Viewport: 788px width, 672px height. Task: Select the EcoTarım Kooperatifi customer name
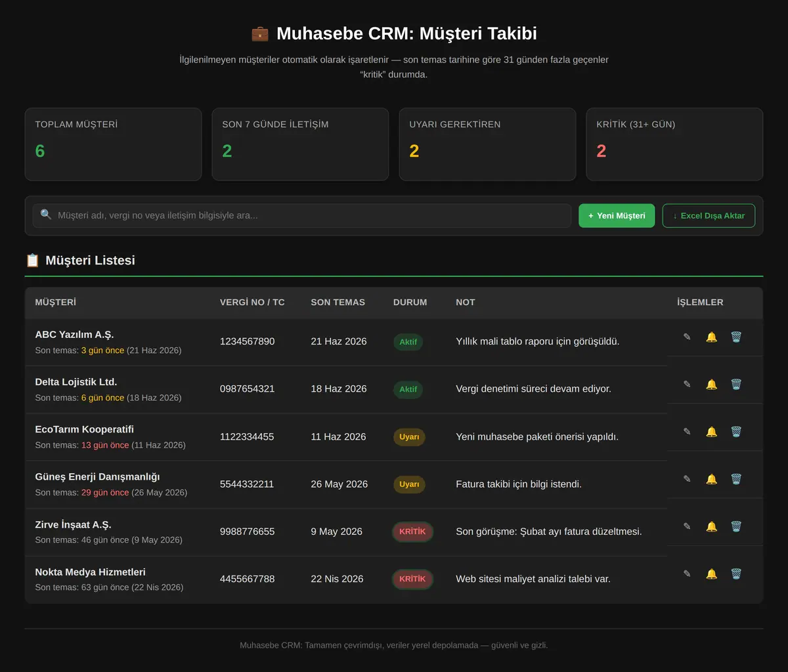pos(84,429)
